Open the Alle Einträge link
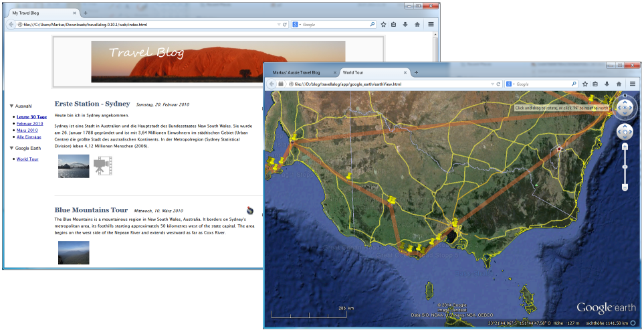Viewport: 644px width, 330px height. point(29,137)
